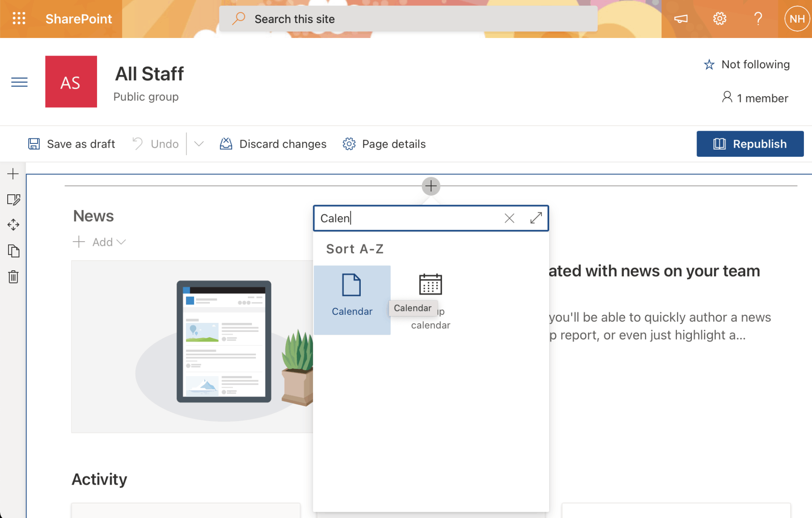Open the Add dropdown under News
This screenshot has height=518, width=812.
(x=100, y=242)
